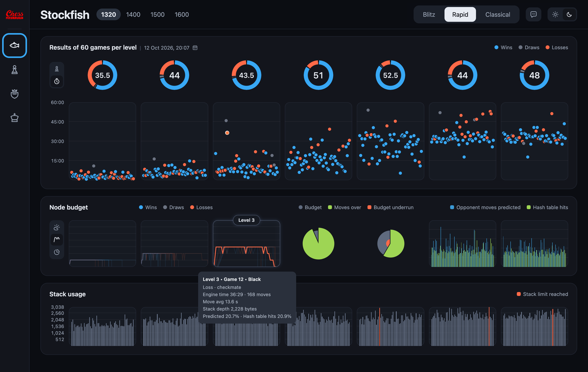Image resolution: width=588 pixels, height=372 pixels.
Task: Click the 51 score donut chart
Action: point(318,75)
